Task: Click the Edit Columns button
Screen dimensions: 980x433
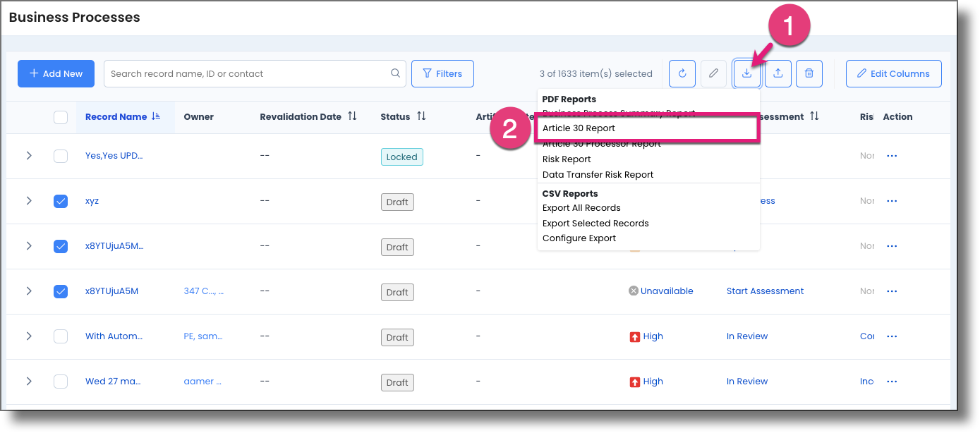Action: tap(893, 73)
